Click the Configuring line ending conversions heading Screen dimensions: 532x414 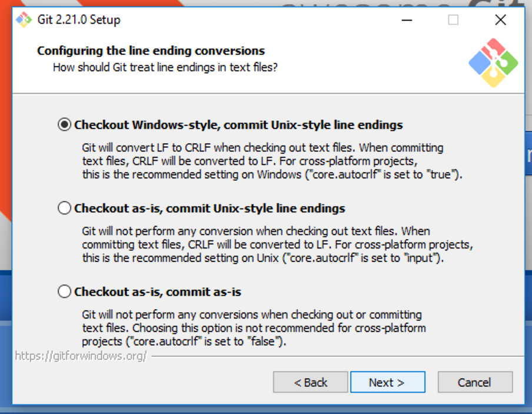pos(151,51)
